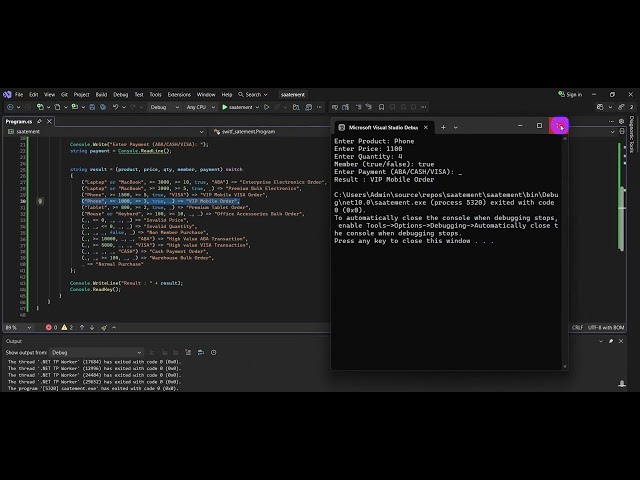This screenshot has height=480, width=640.
Task: Go to next issue with down arrow
Action: (92, 327)
